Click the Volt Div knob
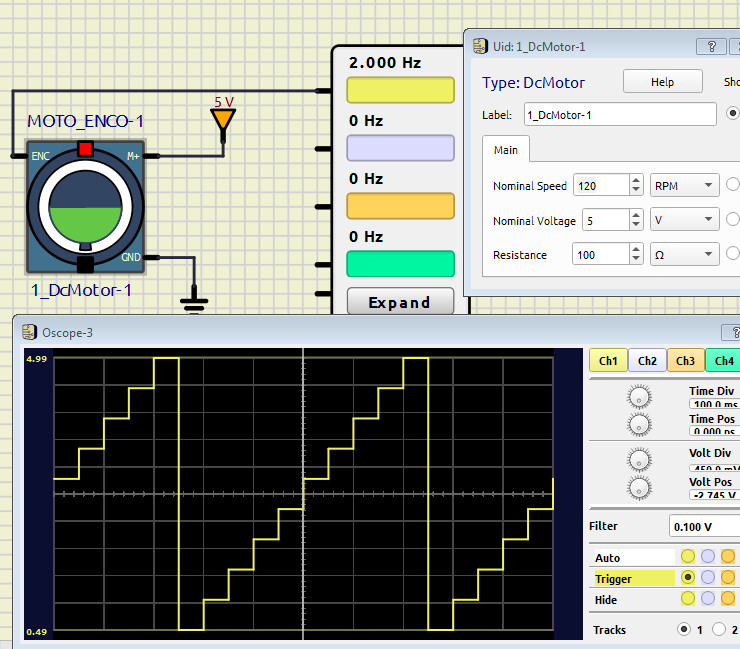The image size is (740, 649). [639, 459]
